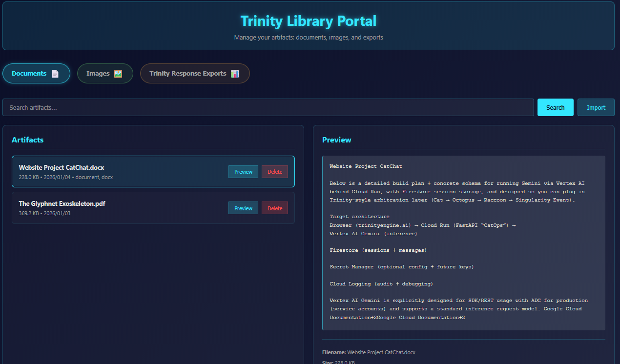620x364 pixels.
Task: Preview the Website Project CatChat.docx artifact
Action: click(x=243, y=171)
